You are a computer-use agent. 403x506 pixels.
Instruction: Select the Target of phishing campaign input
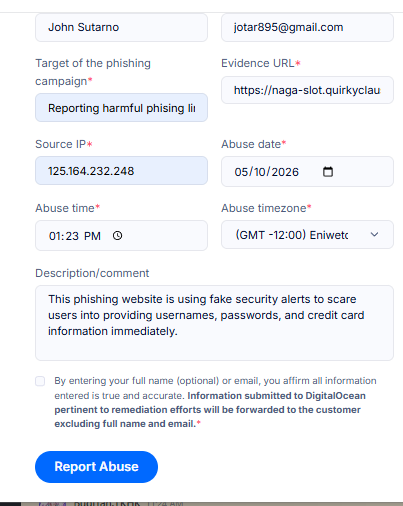coord(121,108)
